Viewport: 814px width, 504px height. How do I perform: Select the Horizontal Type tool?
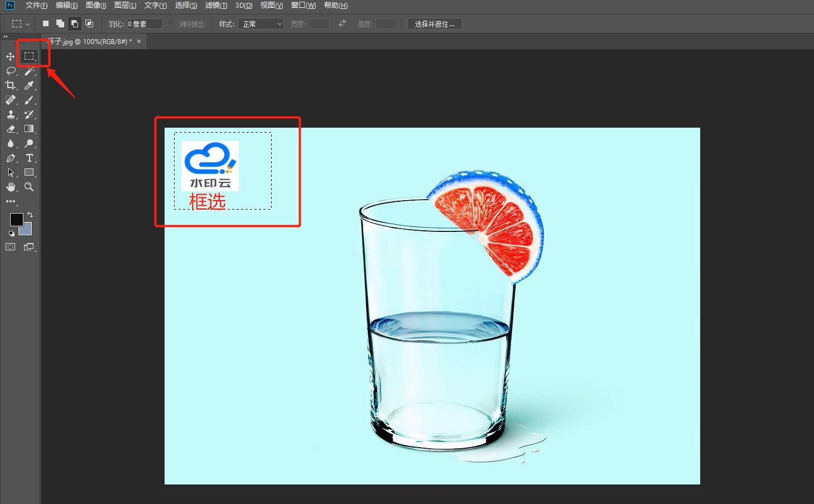(29, 158)
